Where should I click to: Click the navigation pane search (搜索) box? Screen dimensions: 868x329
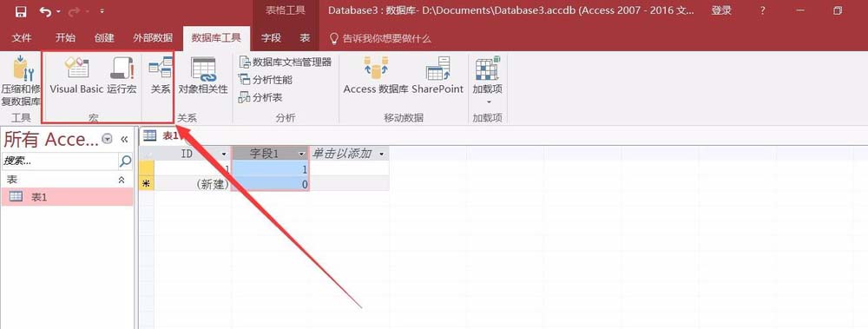pyautogui.click(x=60, y=161)
